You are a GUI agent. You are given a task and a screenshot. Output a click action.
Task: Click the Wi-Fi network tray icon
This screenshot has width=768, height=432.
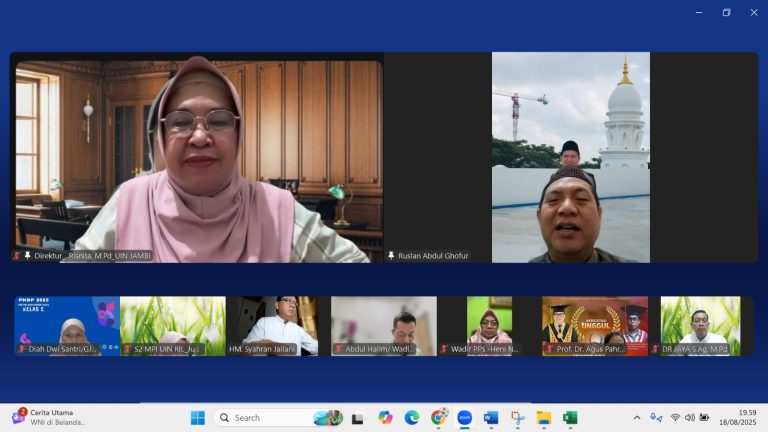tap(675, 417)
